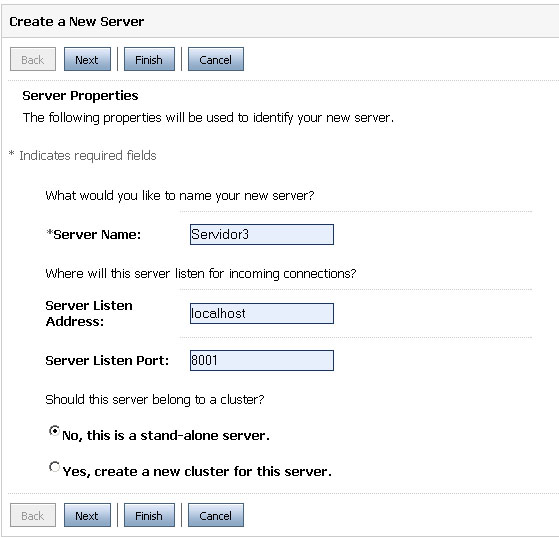Viewport: 559px width, 538px height.
Task: Click Cancel button above Server Properties heading
Action: click(x=216, y=59)
